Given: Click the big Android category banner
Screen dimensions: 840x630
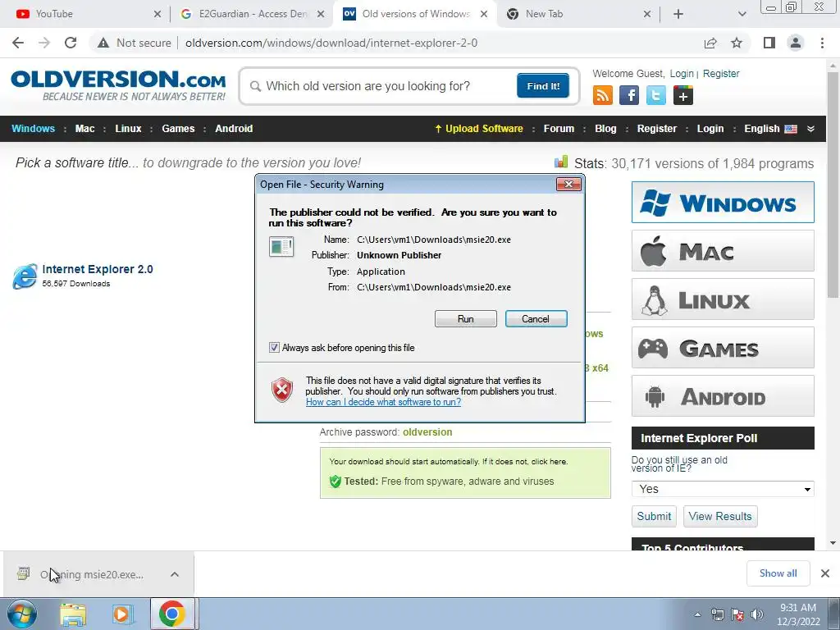Looking at the screenshot, I should pyautogui.click(x=723, y=396).
